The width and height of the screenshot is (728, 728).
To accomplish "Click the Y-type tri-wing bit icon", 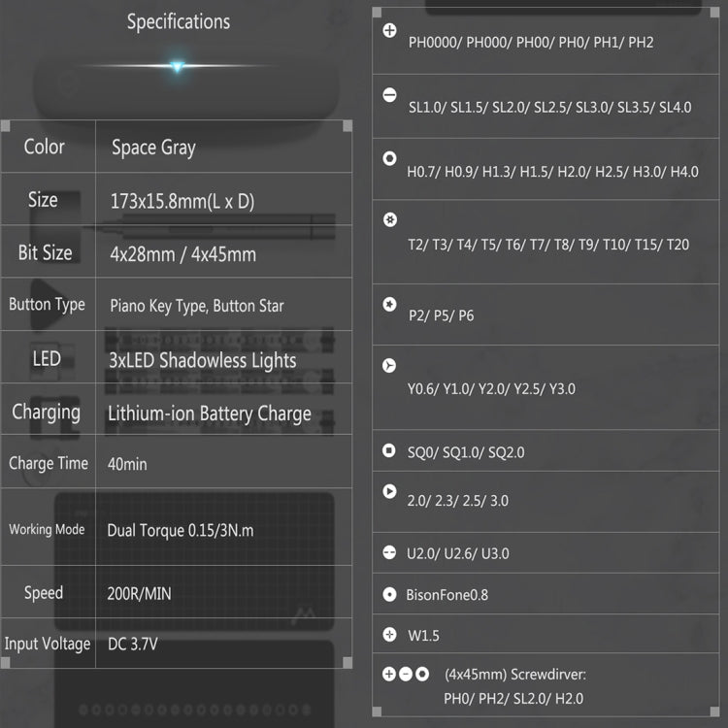I will pos(389,366).
